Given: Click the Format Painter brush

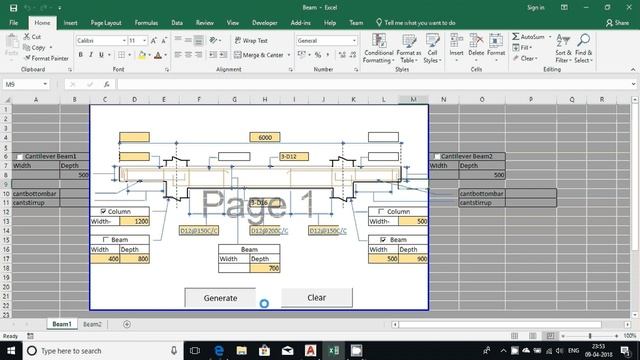Looking at the screenshot, I should 27,58.
